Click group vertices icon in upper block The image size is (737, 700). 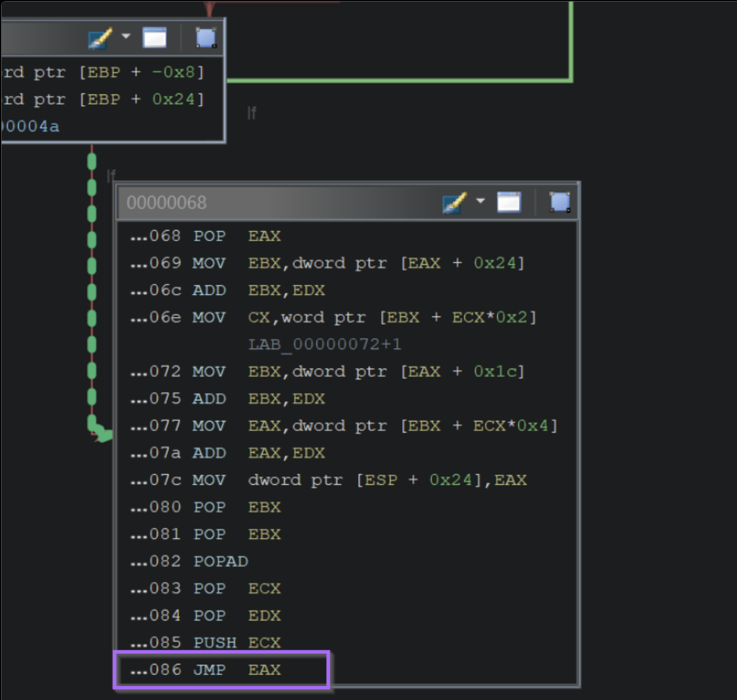206,38
